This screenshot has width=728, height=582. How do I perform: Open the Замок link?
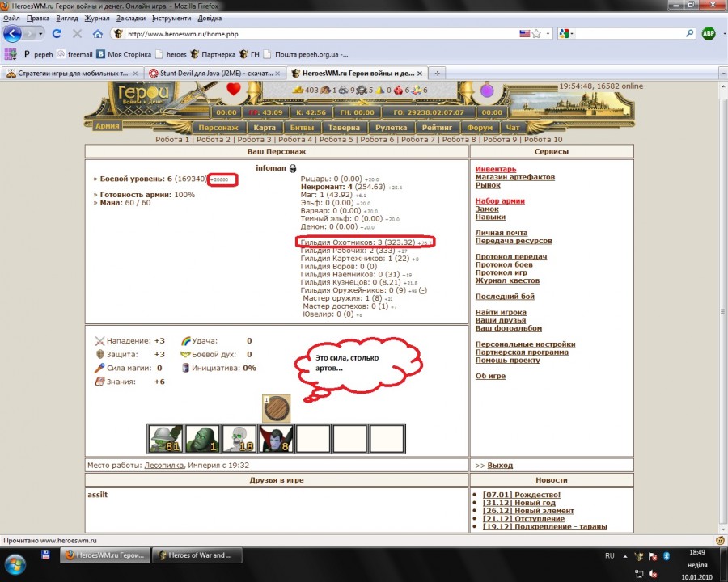(x=487, y=209)
